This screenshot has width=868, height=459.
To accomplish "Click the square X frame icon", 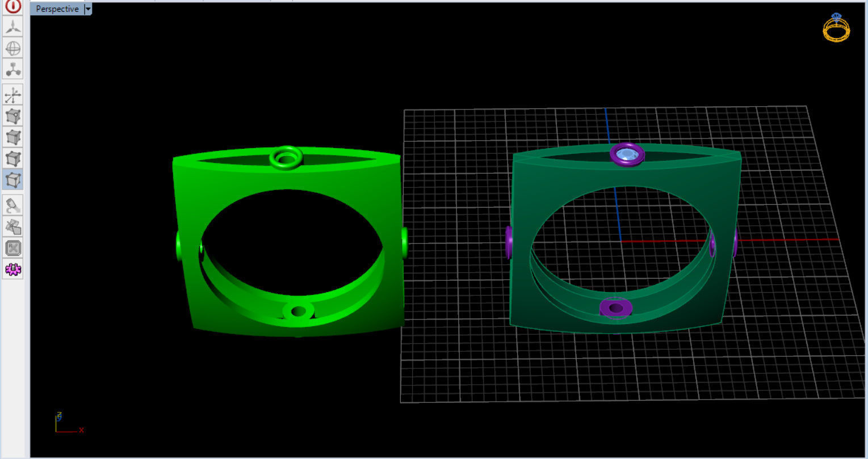I will [13, 248].
